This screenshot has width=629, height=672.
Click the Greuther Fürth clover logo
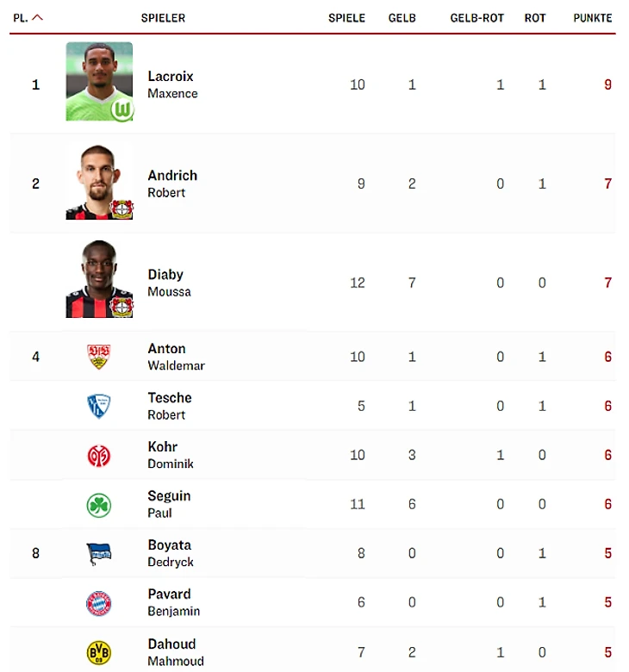tap(99, 505)
